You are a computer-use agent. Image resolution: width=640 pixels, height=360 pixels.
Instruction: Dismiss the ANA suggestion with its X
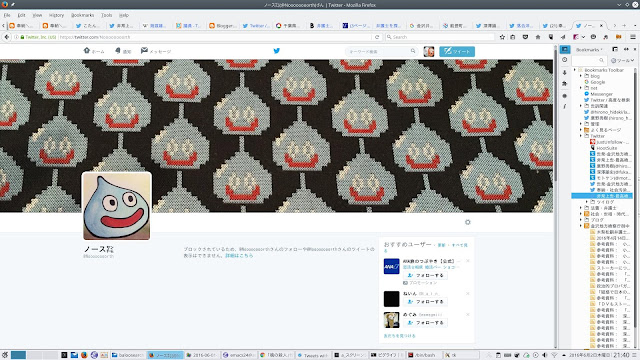[x=468, y=261]
